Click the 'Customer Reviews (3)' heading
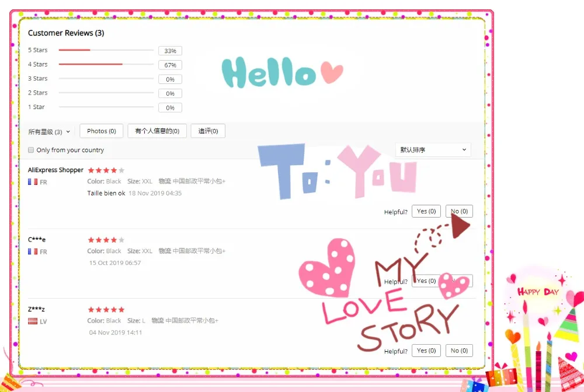The image size is (584, 392). pos(66,33)
